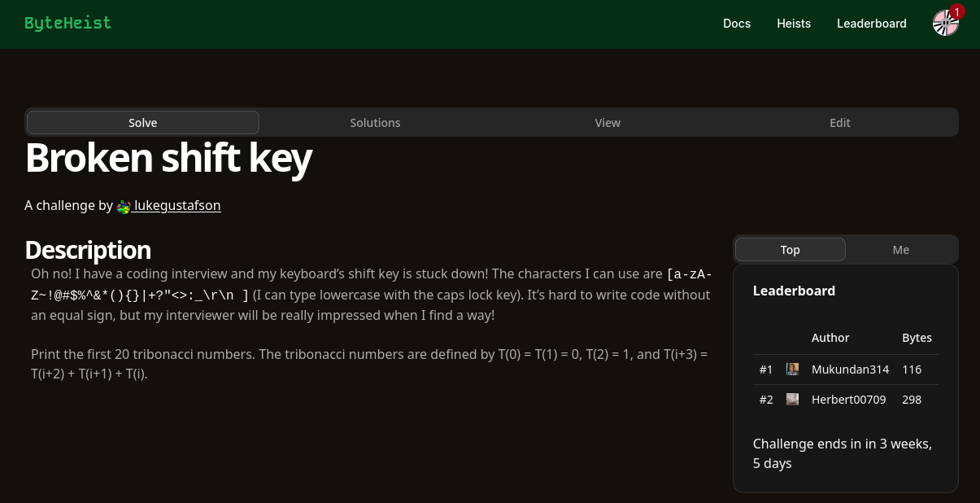The width and height of the screenshot is (980, 503).
Task: Click Mukundan314's name in the leaderboard
Action: point(850,369)
